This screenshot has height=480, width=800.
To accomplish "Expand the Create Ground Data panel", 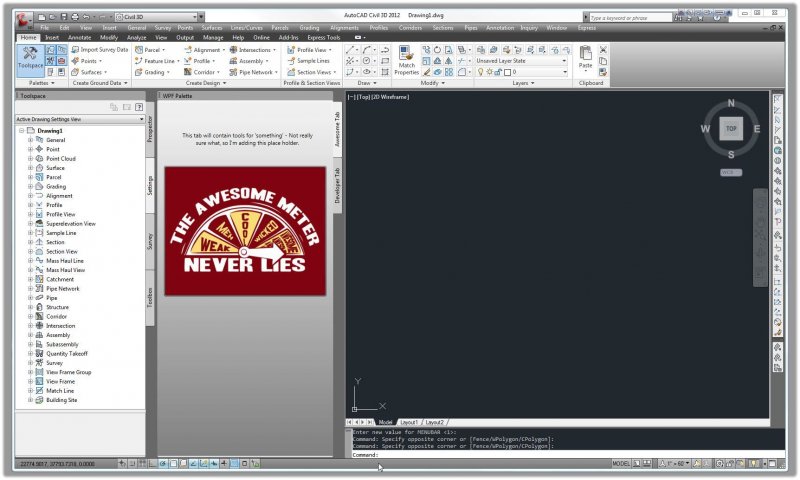I will [x=100, y=83].
